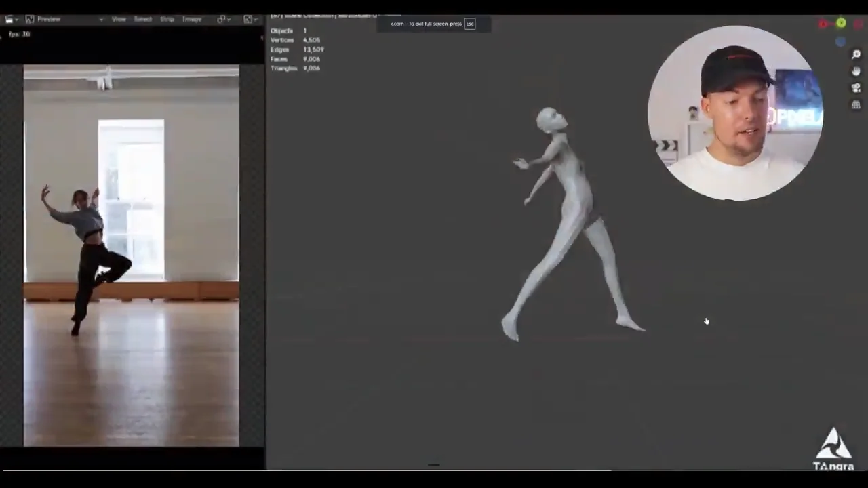
Task: Open the Preview display mode dropdown
Action: click(64, 19)
